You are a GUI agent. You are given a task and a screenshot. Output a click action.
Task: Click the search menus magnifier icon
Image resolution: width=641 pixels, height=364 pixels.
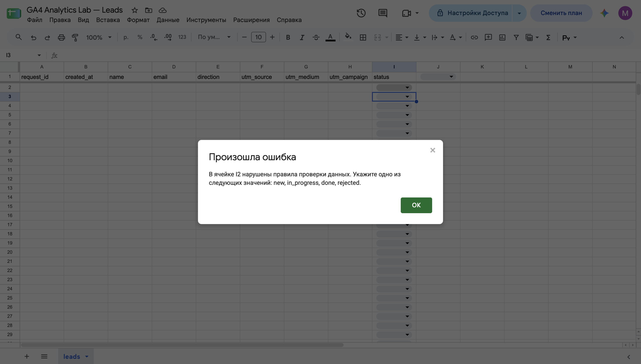click(x=19, y=37)
